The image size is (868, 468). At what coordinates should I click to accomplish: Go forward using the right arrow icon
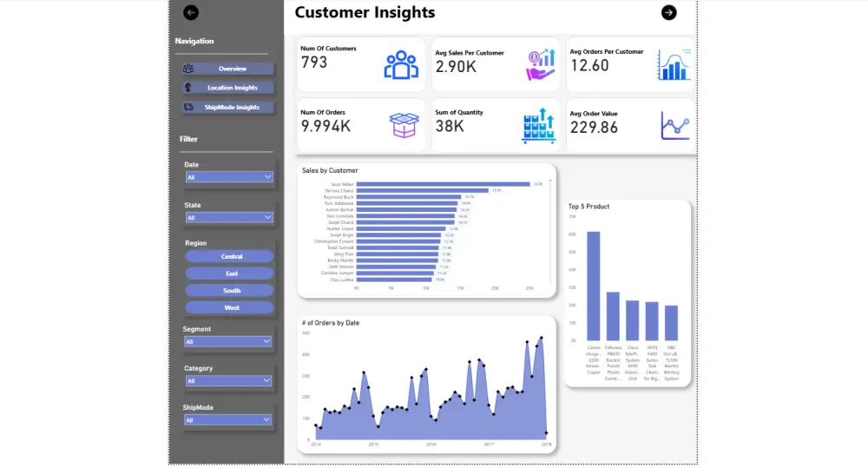point(668,13)
